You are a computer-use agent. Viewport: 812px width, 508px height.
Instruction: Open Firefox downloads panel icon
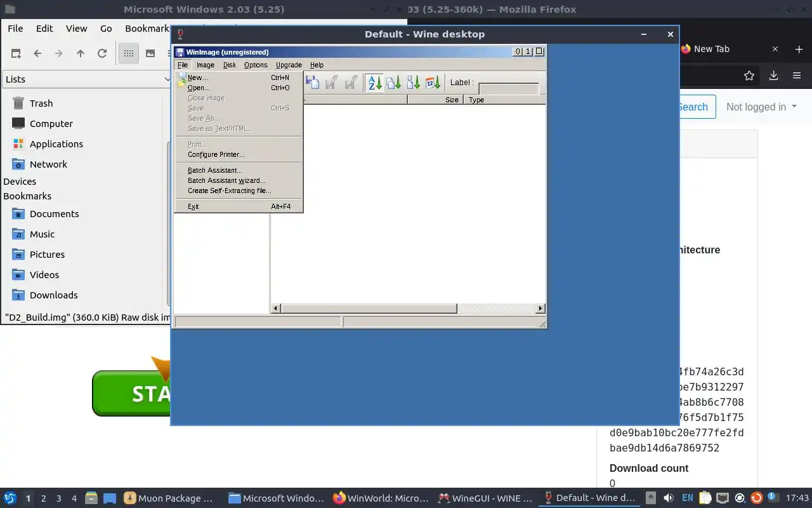coord(773,76)
